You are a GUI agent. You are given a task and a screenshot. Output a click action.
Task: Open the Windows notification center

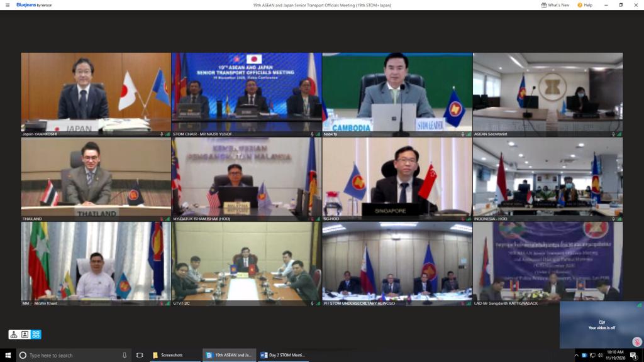pyautogui.click(x=634, y=356)
